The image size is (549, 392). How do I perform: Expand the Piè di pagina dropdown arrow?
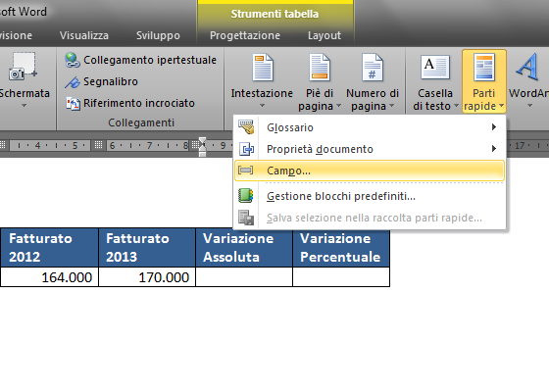coord(338,106)
